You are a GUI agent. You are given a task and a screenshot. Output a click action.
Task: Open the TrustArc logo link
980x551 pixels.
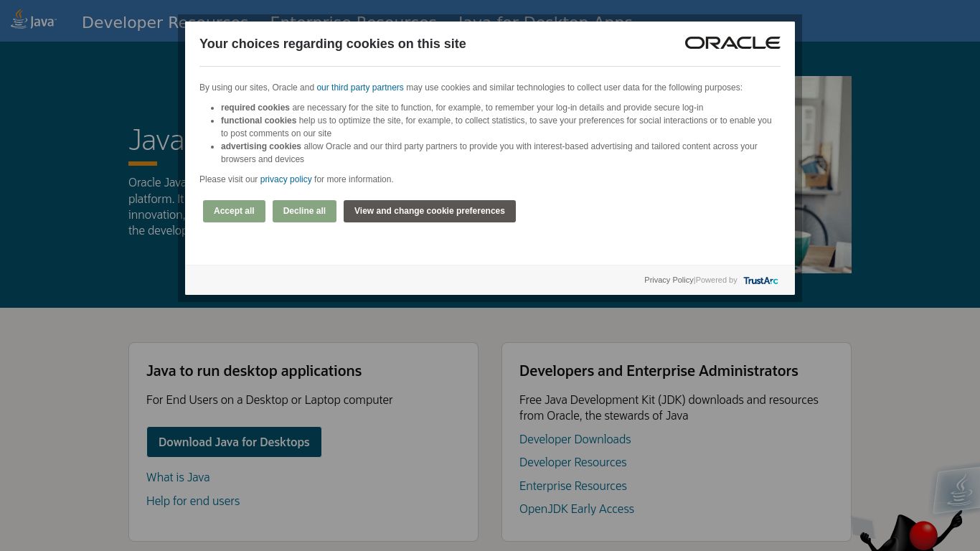pos(760,281)
